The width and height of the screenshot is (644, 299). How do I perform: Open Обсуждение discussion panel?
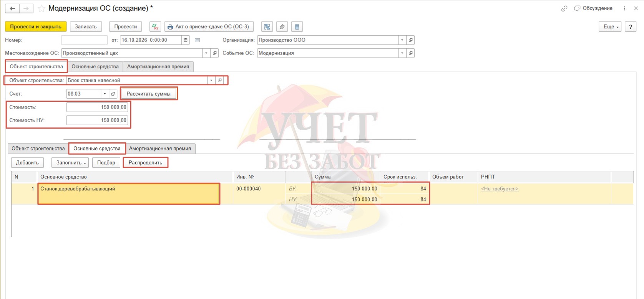[x=593, y=8]
